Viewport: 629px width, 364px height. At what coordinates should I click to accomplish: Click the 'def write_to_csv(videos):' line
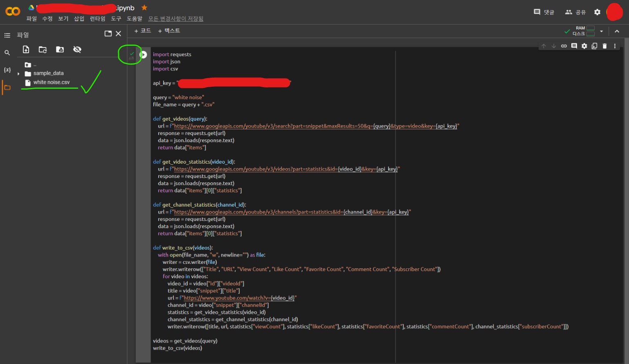click(183, 247)
